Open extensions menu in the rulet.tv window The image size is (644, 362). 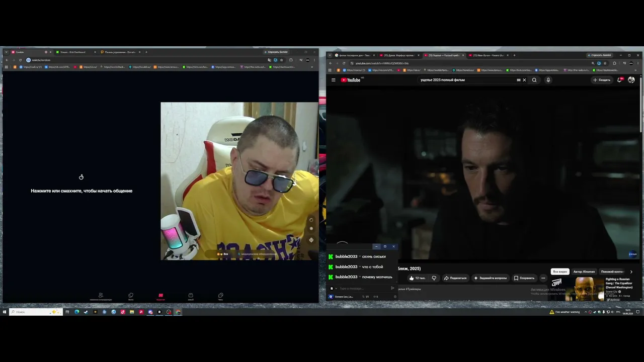291,60
